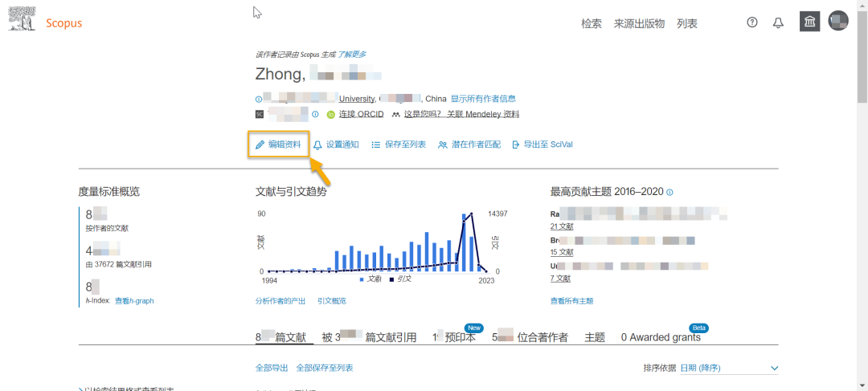Click 全部保存至列表 link
The image size is (868, 391).
point(325,368)
